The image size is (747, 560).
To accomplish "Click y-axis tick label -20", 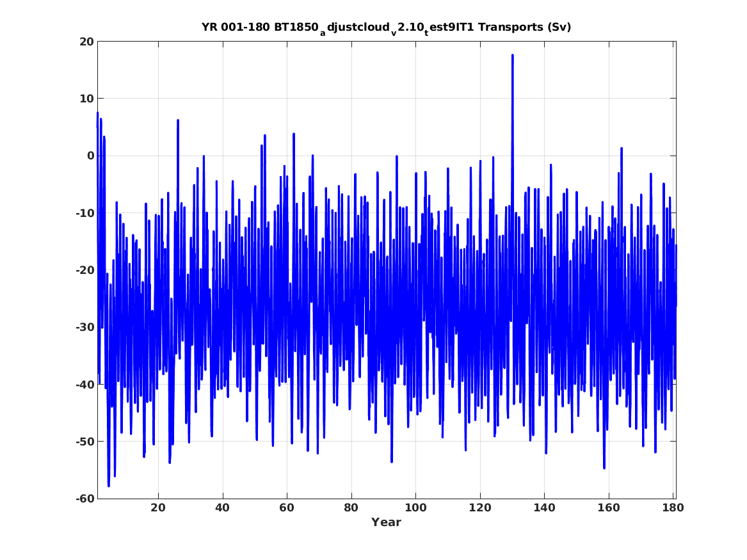I will pyautogui.click(x=84, y=270).
